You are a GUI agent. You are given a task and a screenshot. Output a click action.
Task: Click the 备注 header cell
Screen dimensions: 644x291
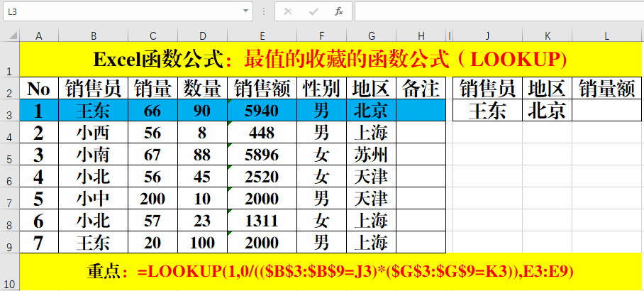[421, 88]
